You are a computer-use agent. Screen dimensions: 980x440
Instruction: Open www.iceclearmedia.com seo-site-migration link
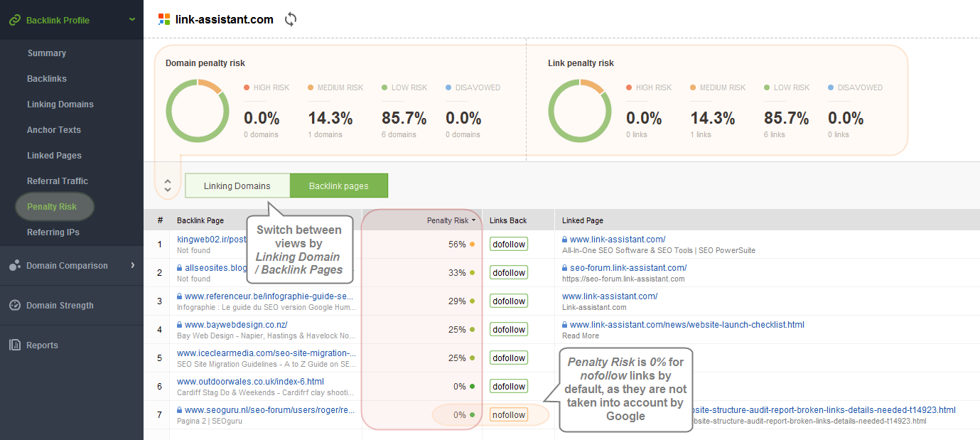pos(266,353)
